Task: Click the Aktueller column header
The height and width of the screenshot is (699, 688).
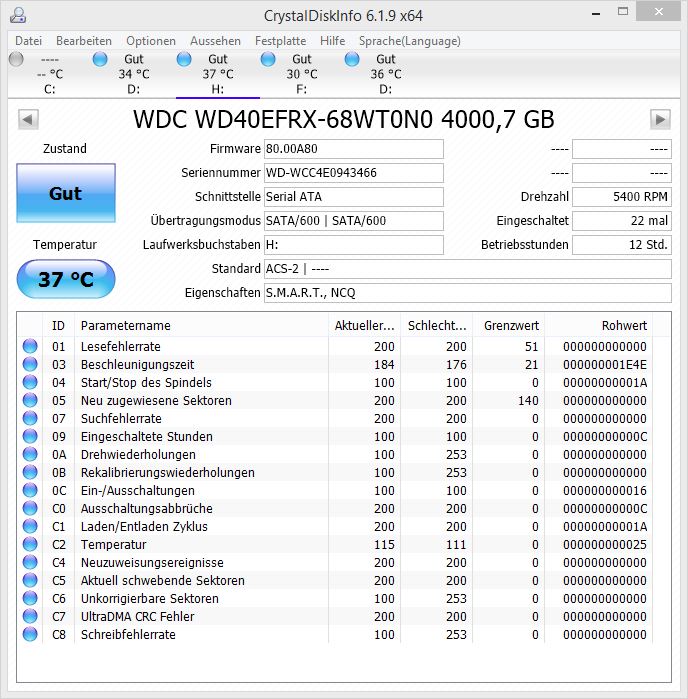Action: coord(365,325)
